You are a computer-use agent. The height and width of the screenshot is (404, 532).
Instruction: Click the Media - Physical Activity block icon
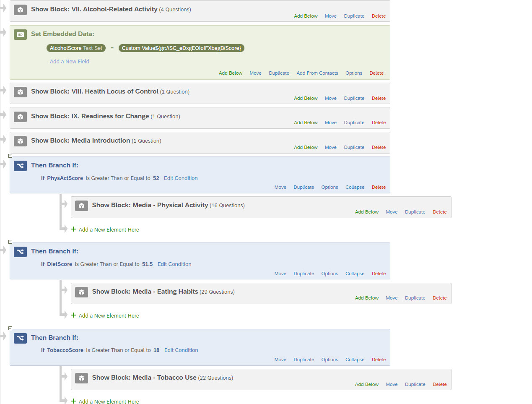pos(81,206)
